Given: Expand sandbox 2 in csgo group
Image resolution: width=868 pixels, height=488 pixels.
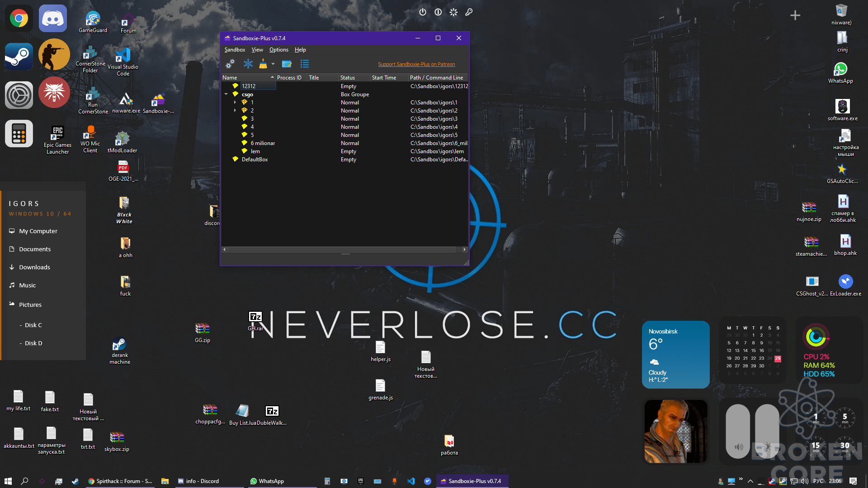Looking at the screenshot, I should pos(235,111).
